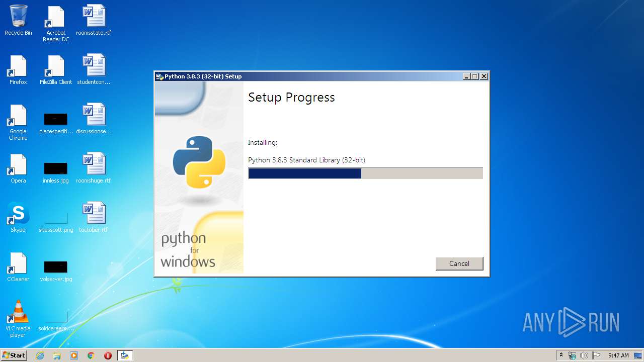This screenshot has width=644, height=362.
Task: Open Action Center flag icon
Action: pyautogui.click(x=596, y=355)
